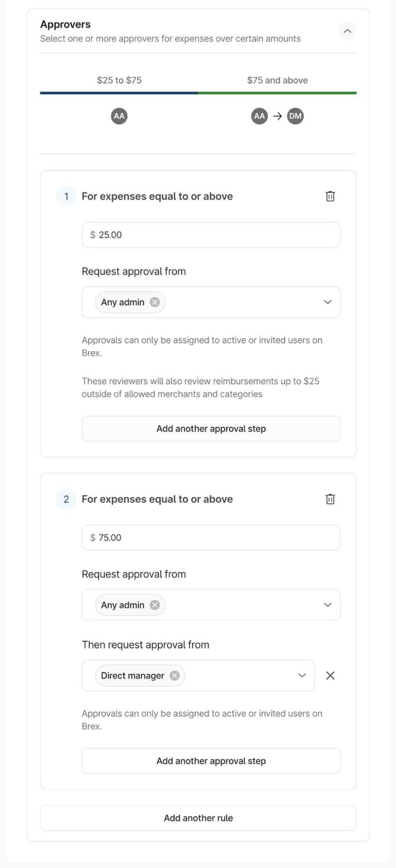Collapse the Approvers section chevron
The image size is (396, 868).
pos(347,31)
